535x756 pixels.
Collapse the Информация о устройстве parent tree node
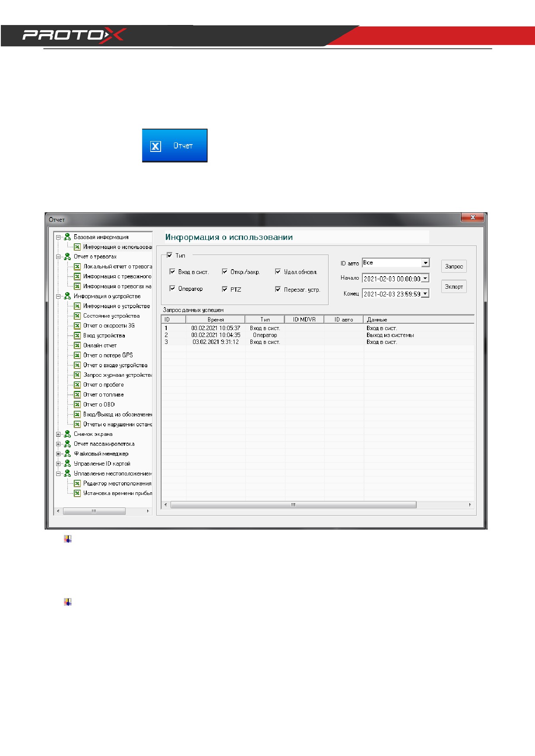point(58,296)
